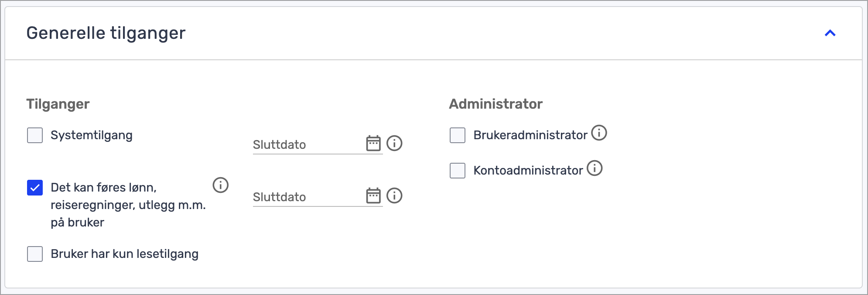Click Sluttdato input field for Systemtilgang
The width and height of the screenshot is (868, 295).
point(305,144)
